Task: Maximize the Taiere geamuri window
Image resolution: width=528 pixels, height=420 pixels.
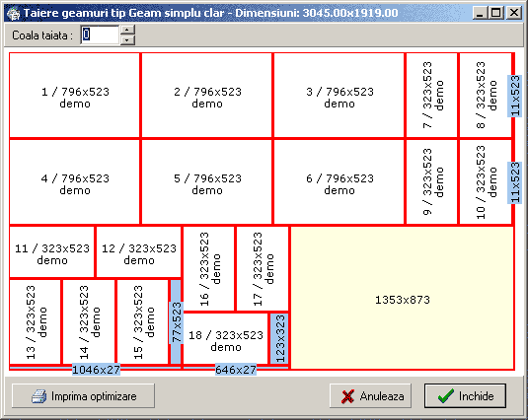Action: 495,13
